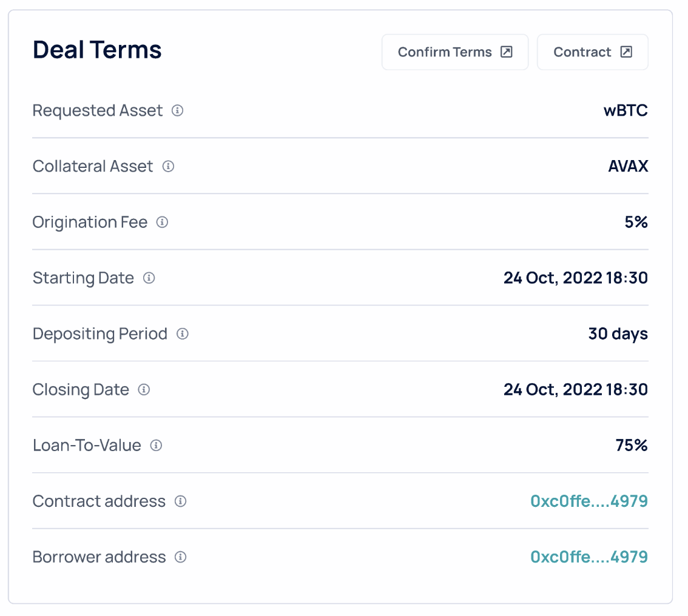688x616 pixels.
Task: Open the borrower address 0xc0ffe link
Action: (589, 557)
